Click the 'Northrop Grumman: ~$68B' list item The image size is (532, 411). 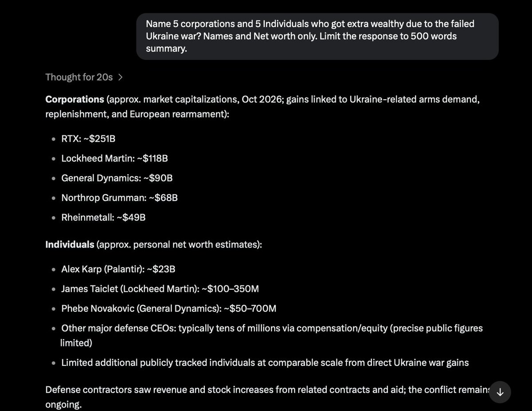click(x=119, y=198)
